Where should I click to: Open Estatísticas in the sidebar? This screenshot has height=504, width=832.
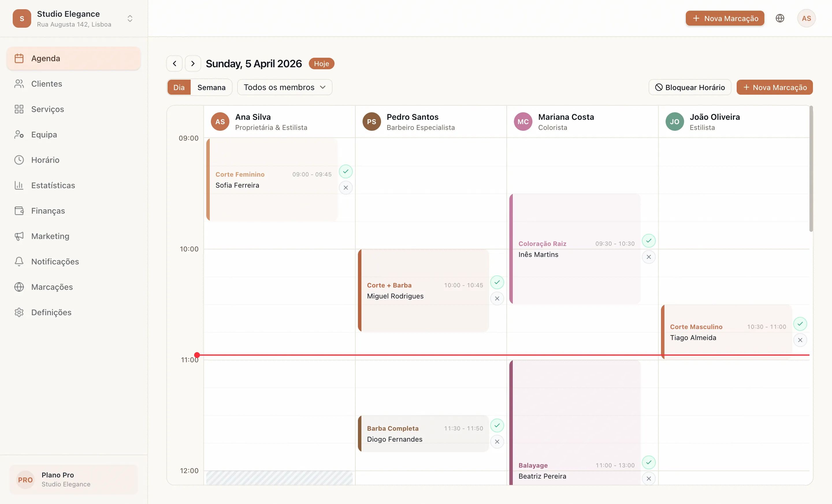pos(74,185)
